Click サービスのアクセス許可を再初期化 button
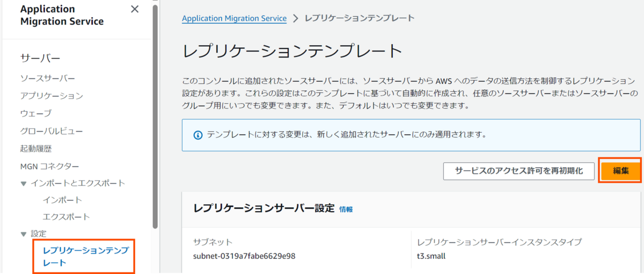This screenshot has width=644, height=274. [x=519, y=171]
